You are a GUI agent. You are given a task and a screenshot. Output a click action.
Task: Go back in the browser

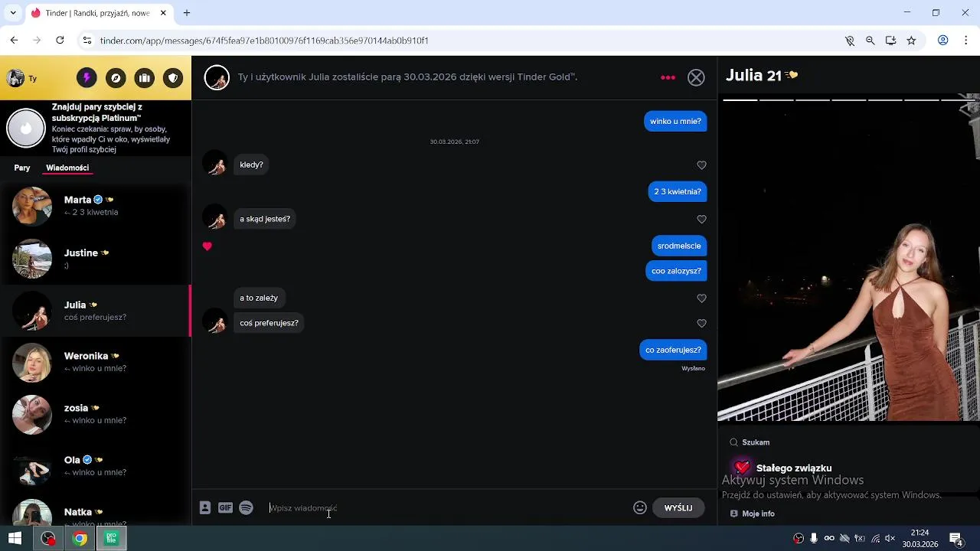point(14,41)
